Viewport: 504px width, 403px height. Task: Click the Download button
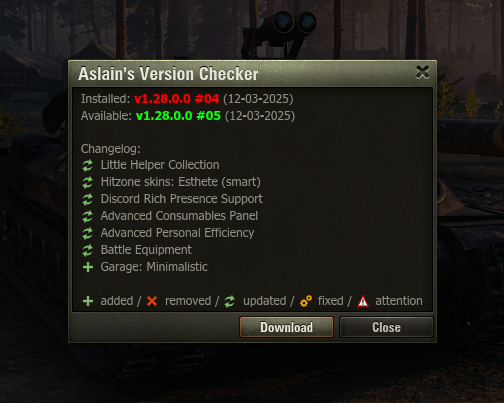coord(286,327)
